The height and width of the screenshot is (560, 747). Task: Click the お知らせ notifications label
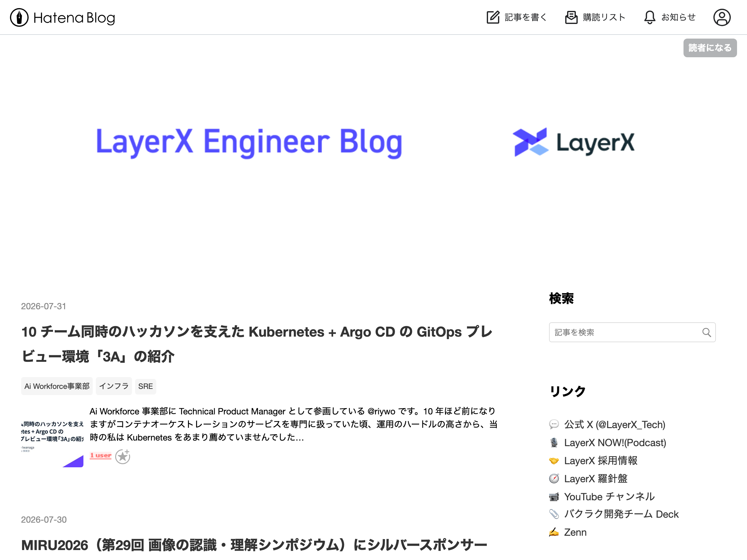679,17
